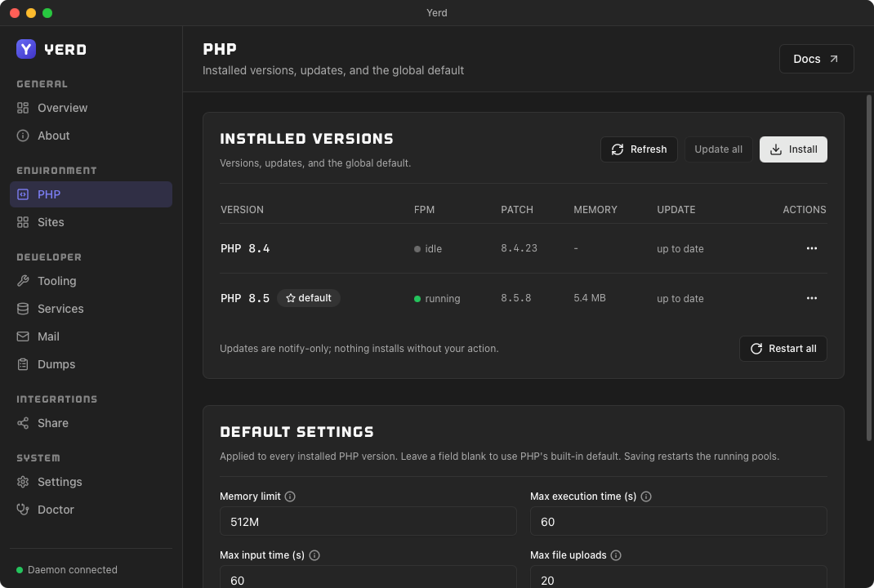The width and height of the screenshot is (874, 588).
Task: Click the VERSION column header
Action: [242, 210]
